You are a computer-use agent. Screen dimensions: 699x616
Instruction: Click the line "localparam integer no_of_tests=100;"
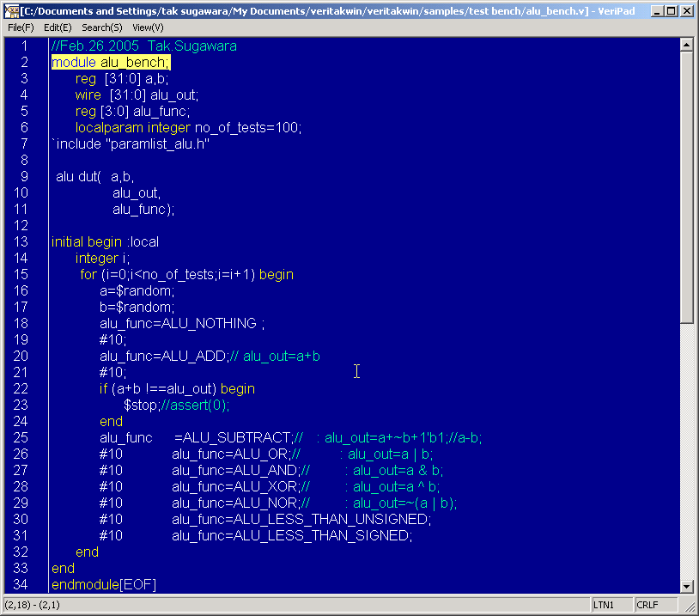coord(189,127)
